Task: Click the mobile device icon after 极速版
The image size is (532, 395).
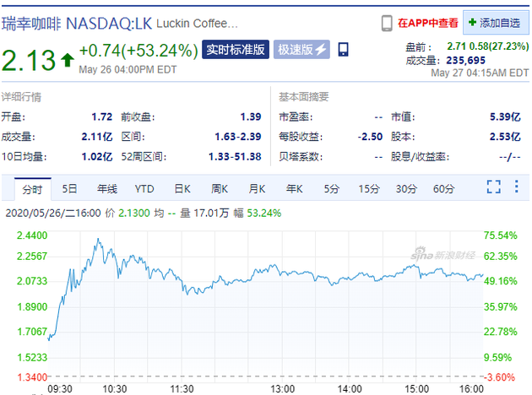Action: pyautogui.click(x=343, y=50)
